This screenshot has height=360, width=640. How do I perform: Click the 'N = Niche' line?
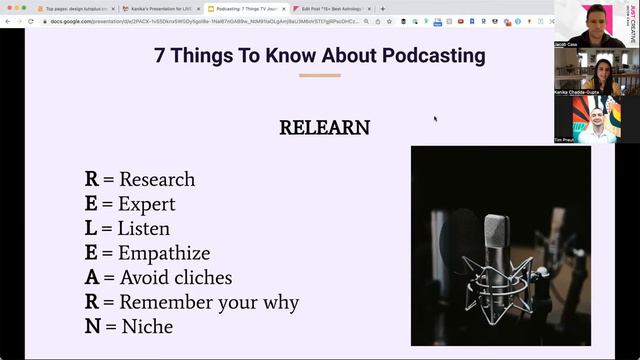click(x=129, y=326)
